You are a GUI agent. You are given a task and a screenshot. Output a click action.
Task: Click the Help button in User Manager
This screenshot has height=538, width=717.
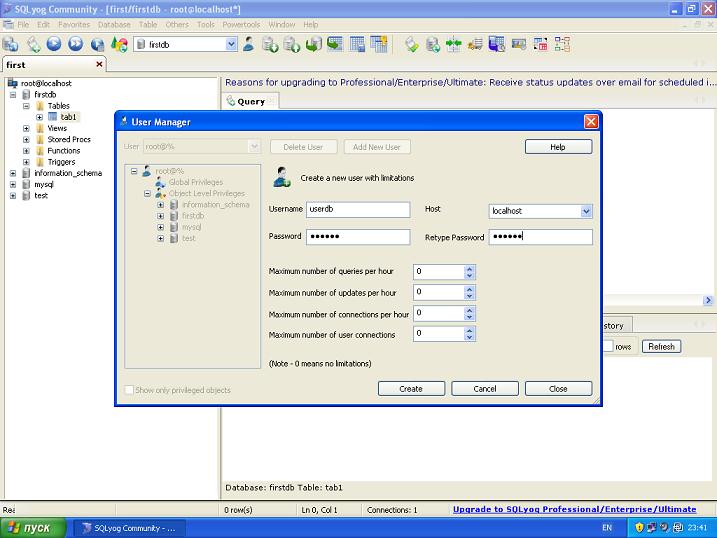pyautogui.click(x=558, y=147)
